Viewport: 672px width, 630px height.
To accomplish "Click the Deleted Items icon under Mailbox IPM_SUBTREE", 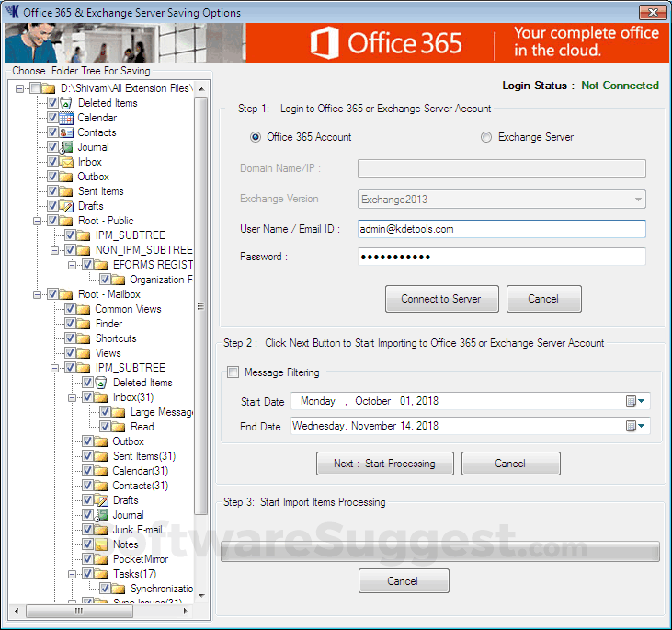I will click(x=101, y=383).
